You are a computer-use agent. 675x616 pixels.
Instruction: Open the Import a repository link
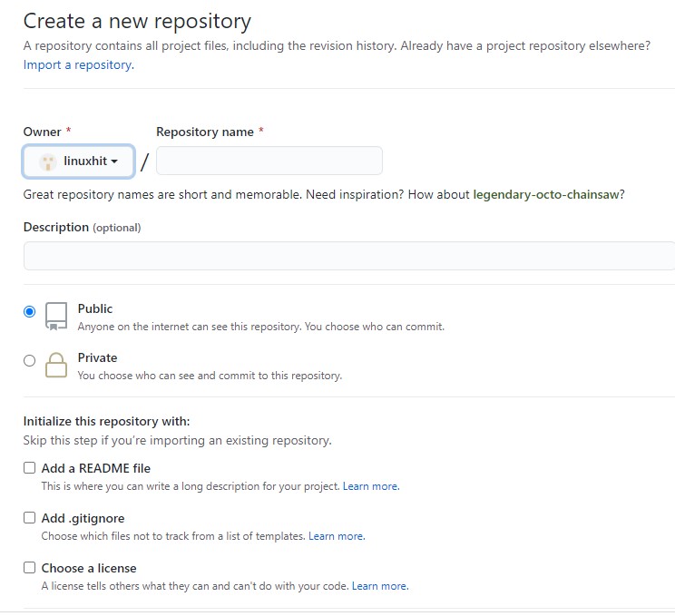click(x=79, y=65)
